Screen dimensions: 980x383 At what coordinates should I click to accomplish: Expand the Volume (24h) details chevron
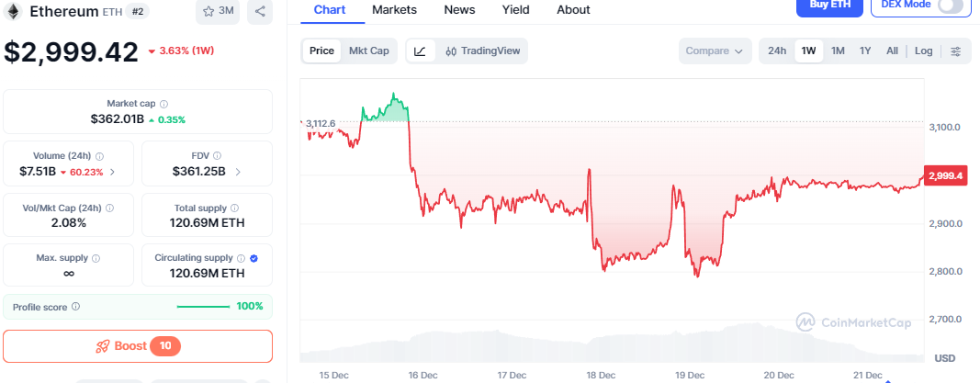[x=113, y=172]
